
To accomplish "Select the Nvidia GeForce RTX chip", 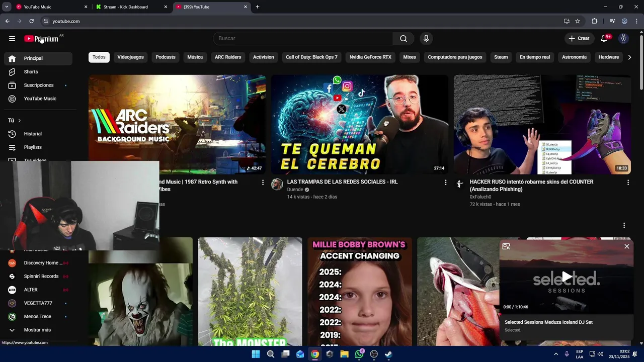I will click(370, 57).
